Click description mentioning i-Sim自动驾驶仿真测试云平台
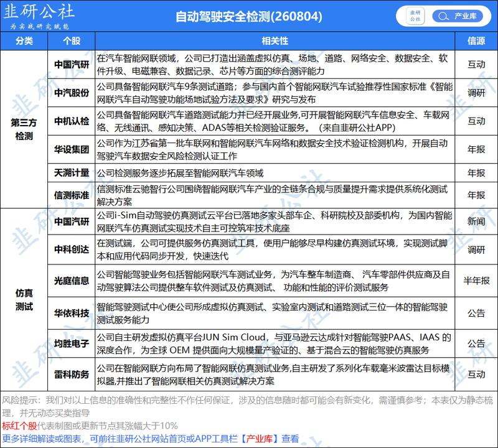498x448 pixels. [275, 222]
